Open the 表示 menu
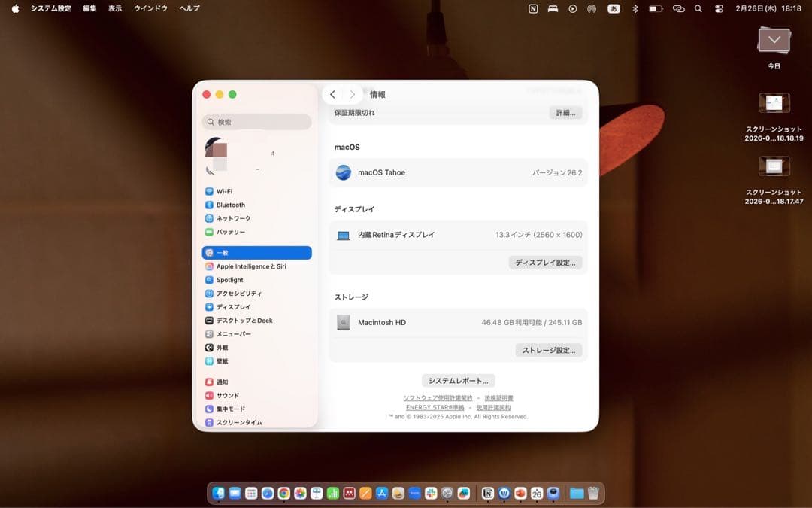The height and width of the screenshot is (508, 812). 115,8
